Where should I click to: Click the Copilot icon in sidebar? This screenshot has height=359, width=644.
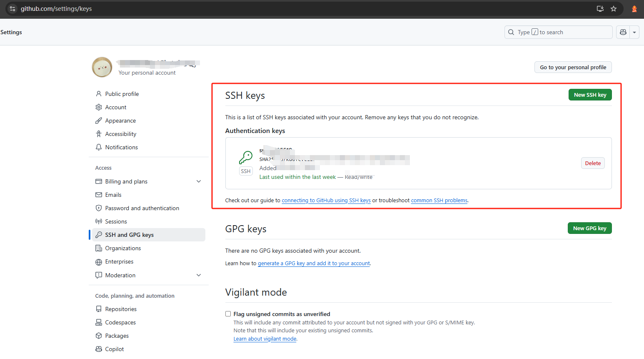(x=99, y=349)
